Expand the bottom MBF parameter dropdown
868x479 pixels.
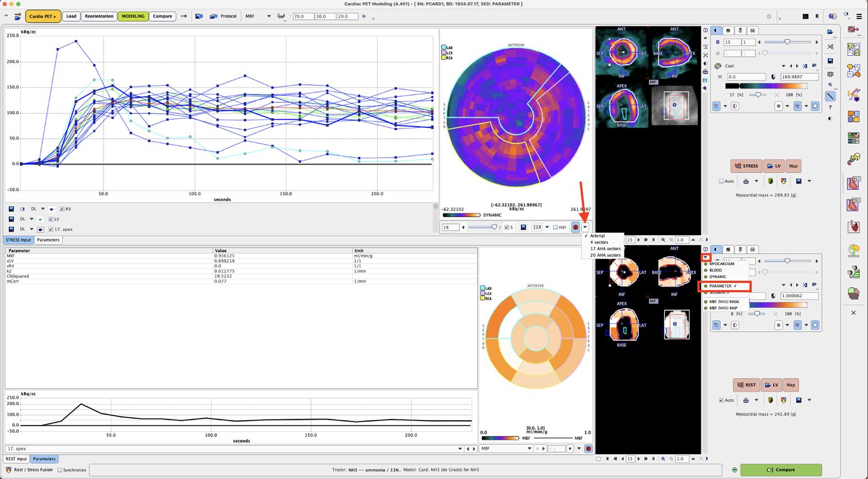tap(529, 449)
